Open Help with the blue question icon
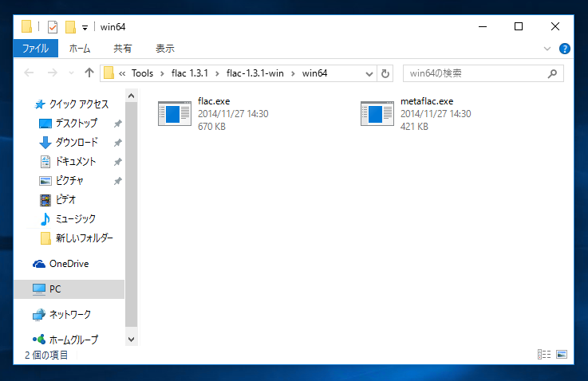The width and height of the screenshot is (588, 381). pyautogui.click(x=564, y=49)
